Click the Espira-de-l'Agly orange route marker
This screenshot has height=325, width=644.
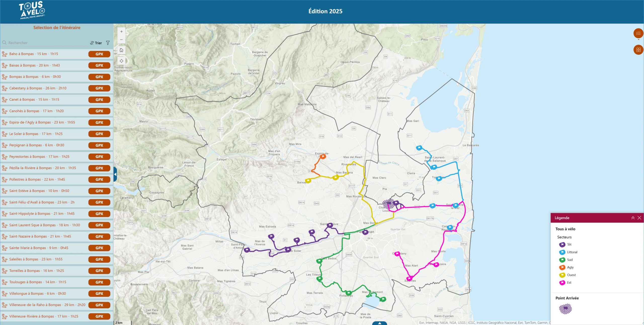323,156
